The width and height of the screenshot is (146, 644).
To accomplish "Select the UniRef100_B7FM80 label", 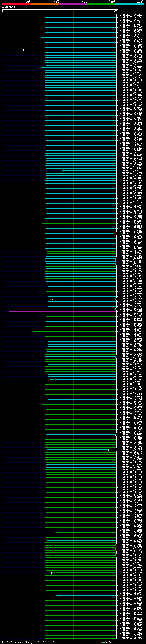I will click(x=131, y=25).
